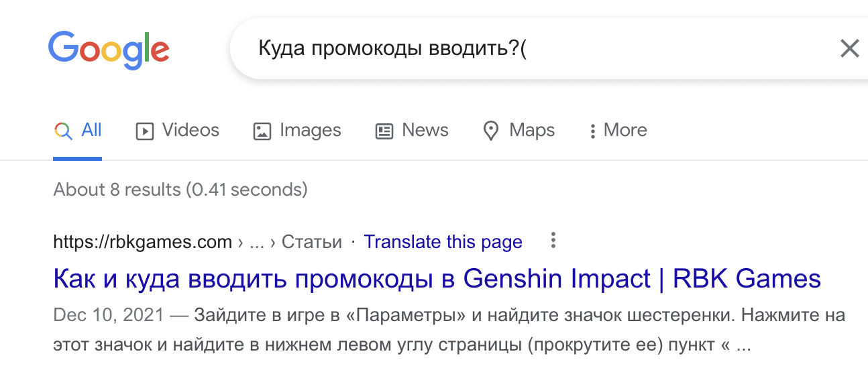
Task: Click the result snippet dated Dec 10, 2021
Action: pyautogui.click(x=448, y=331)
